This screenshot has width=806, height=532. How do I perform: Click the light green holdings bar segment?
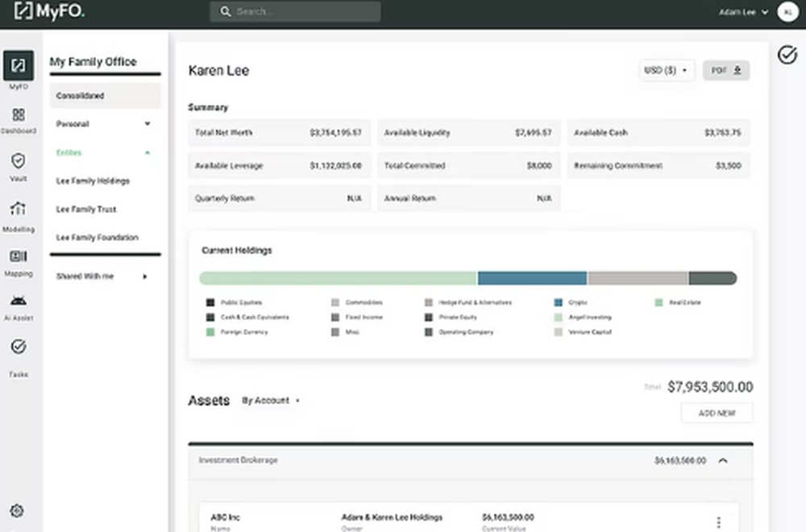(339, 278)
